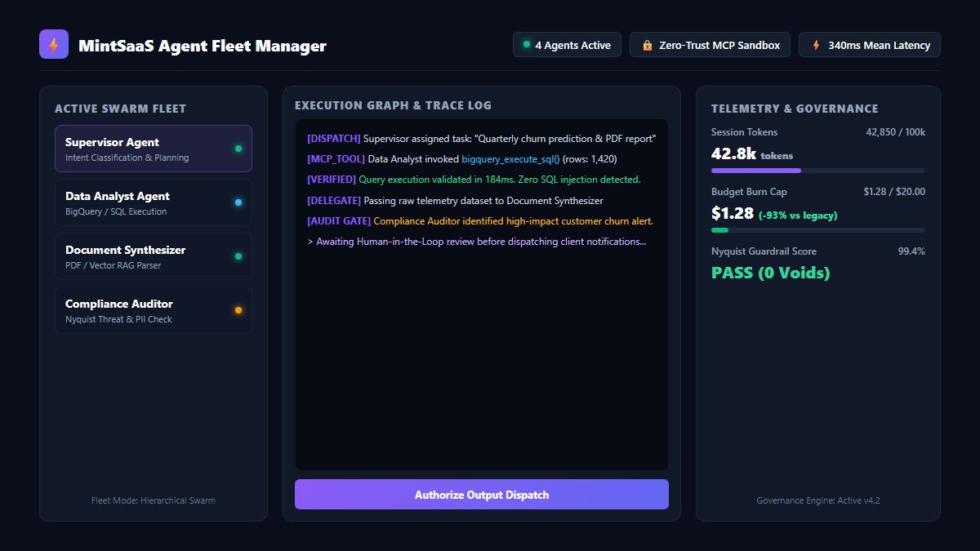Click the $1.28 / $20.00 budget figure
Screen dimensions: 980x551
894,192
